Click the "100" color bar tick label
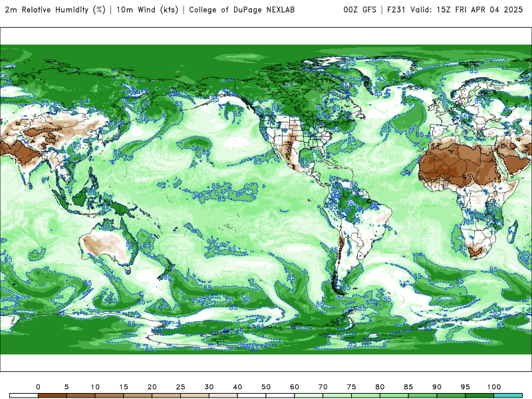Screen dimensions: 532x399 (494, 387)
